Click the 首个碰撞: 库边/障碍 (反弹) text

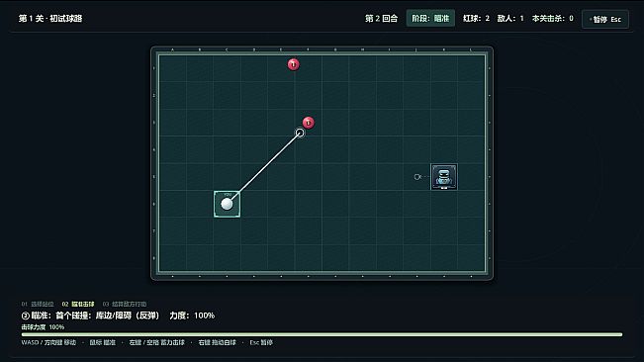click(107, 316)
